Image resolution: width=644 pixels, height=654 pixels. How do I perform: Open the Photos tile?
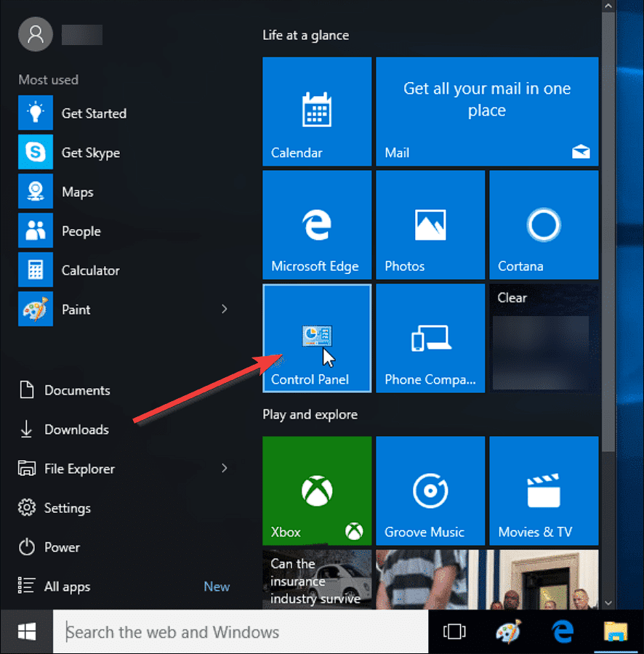coord(430,225)
